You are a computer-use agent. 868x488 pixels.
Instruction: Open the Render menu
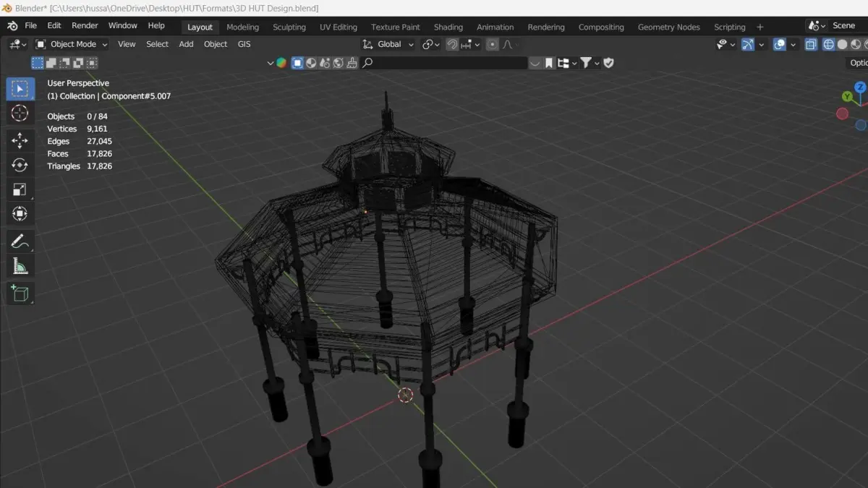[x=85, y=25]
